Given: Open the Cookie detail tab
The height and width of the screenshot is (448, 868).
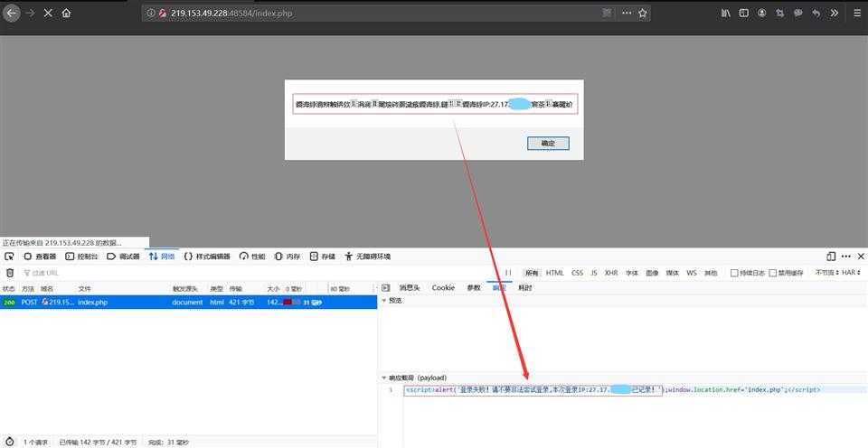Looking at the screenshot, I should [443, 287].
